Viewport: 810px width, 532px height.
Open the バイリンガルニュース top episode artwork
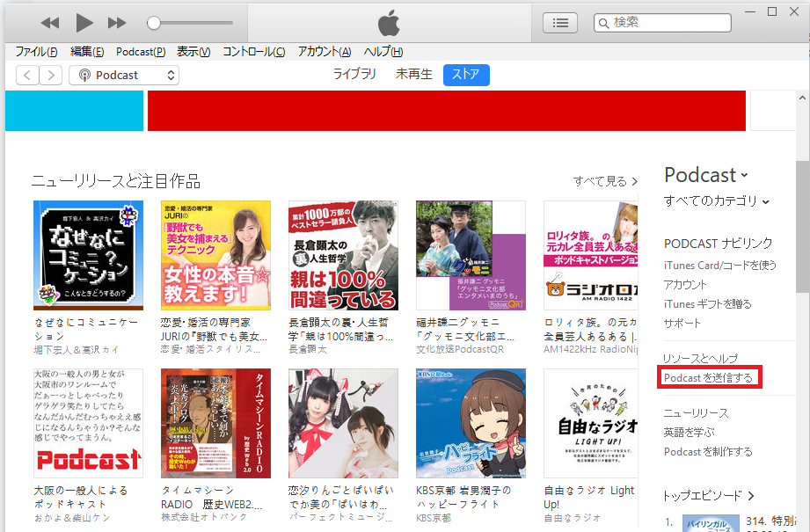[x=711, y=522]
